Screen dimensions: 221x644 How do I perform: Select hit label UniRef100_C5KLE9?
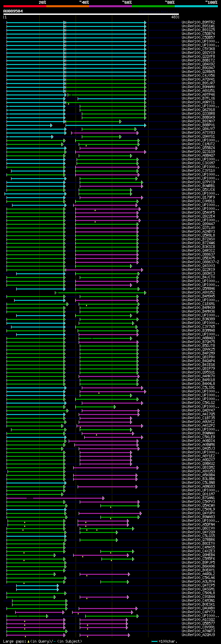pos(198,437)
